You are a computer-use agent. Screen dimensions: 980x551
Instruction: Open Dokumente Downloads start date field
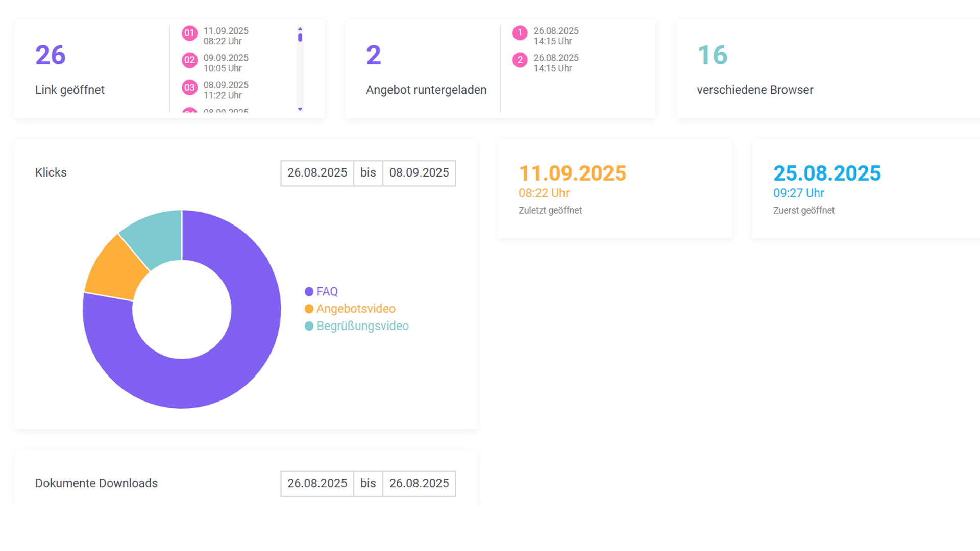[317, 483]
